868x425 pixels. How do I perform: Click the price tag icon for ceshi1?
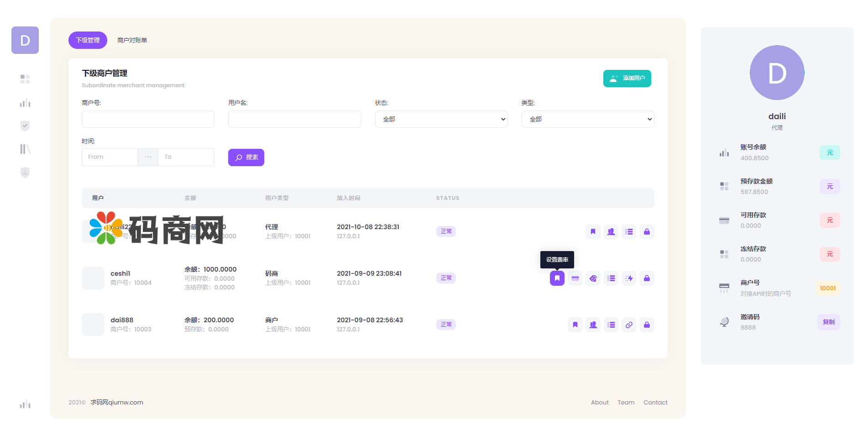(x=593, y=278)
